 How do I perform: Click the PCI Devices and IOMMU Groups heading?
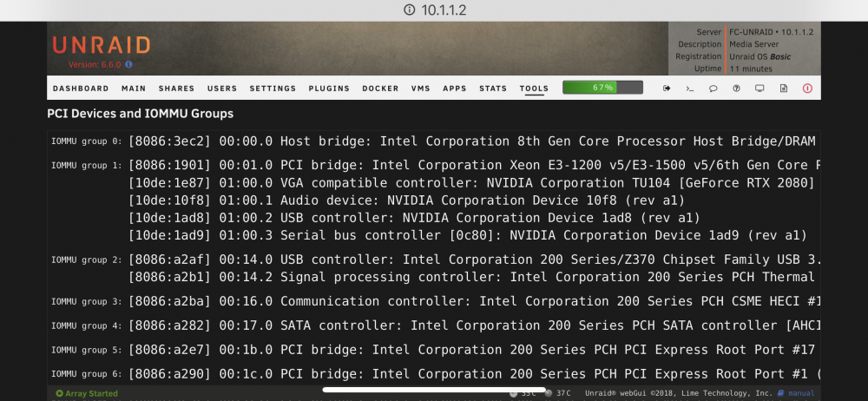pyautogui.click(x=140, y=114)
